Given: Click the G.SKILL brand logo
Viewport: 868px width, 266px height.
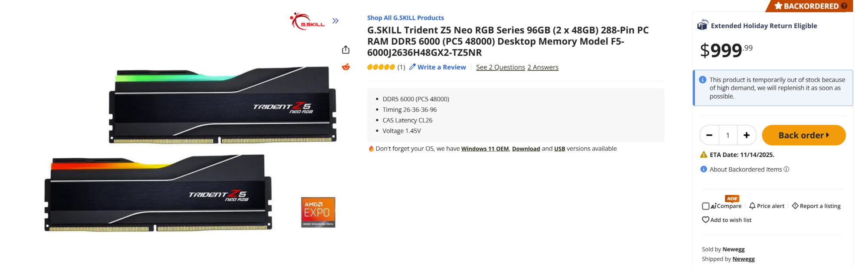Looking at the screenshot, I should [307, 21].
